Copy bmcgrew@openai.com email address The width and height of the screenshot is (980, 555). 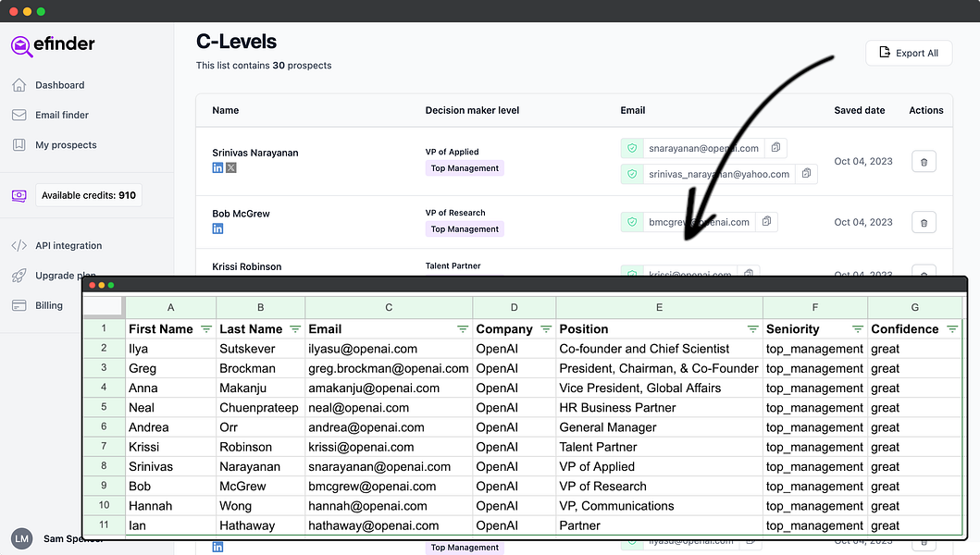pos(766,221)
